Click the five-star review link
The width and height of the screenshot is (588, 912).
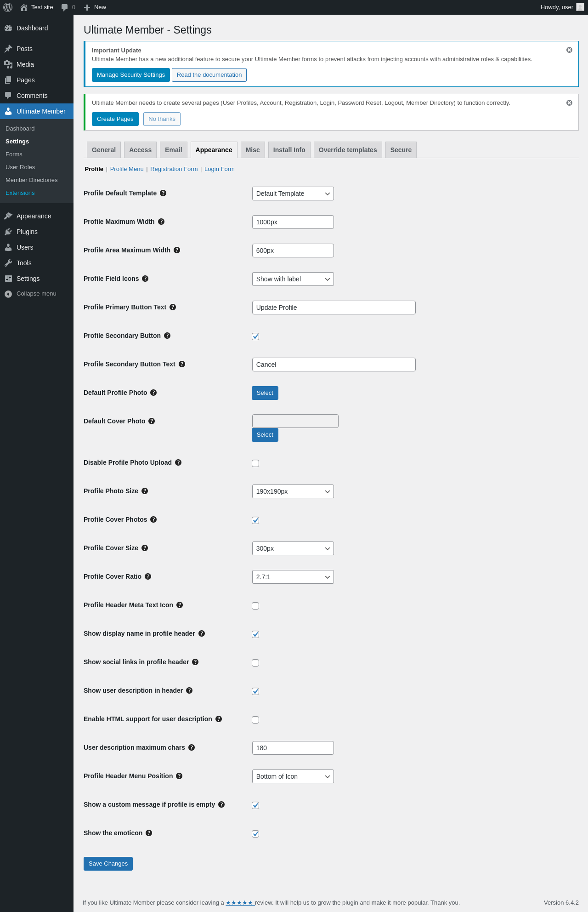tap(240, 903)
